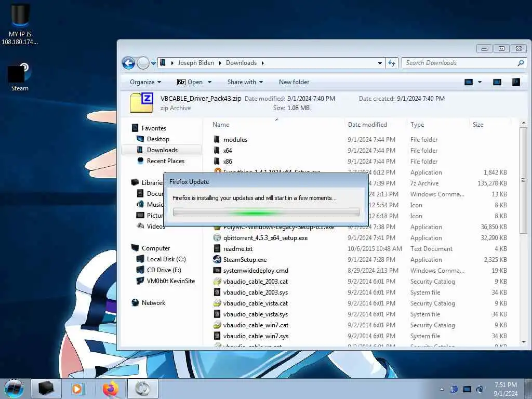Expand the address bar history dropdown
Image resolution: width=532 pixels, height=399 pixels.
pyautogui.click(x=380, y=63)
